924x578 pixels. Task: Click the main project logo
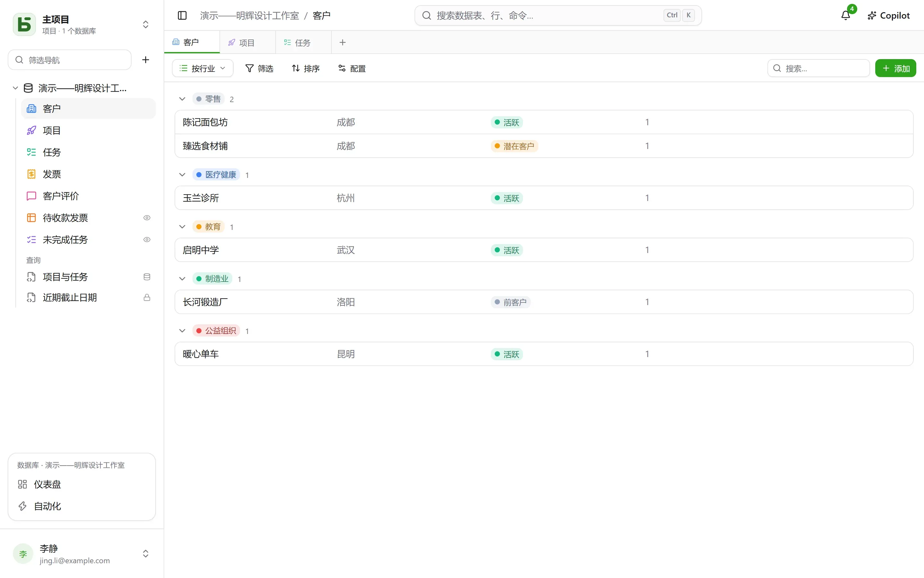click(x=24, y=24)
